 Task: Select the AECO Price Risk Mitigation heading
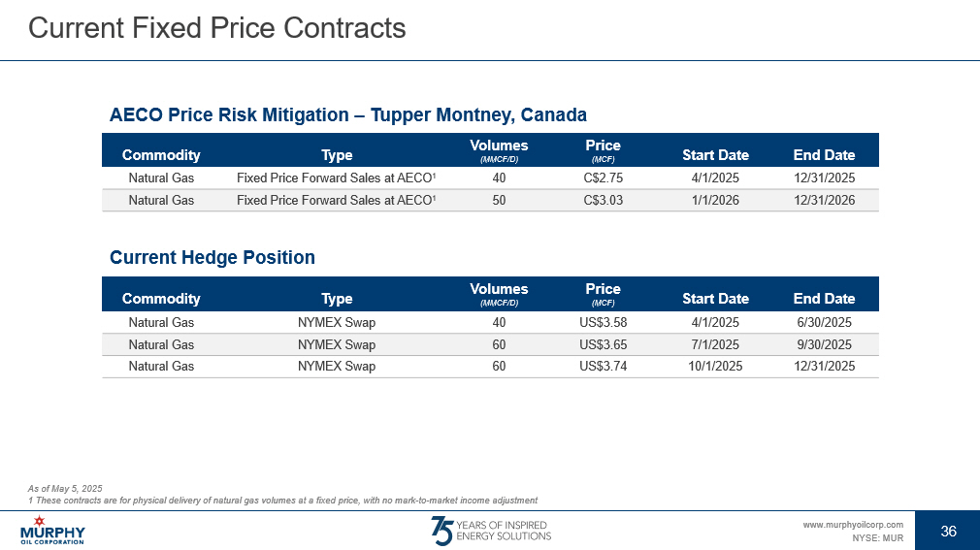pos(348,114)
